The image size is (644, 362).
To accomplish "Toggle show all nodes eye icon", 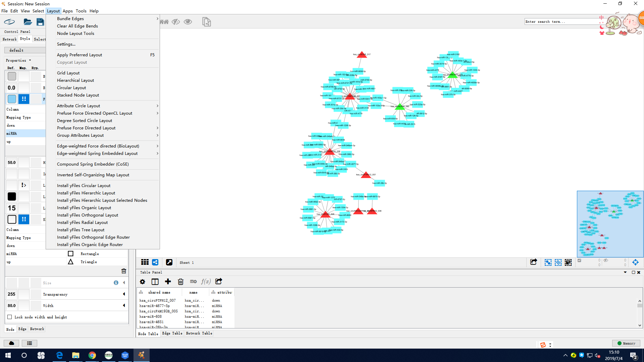I will [x=188, y=22].
